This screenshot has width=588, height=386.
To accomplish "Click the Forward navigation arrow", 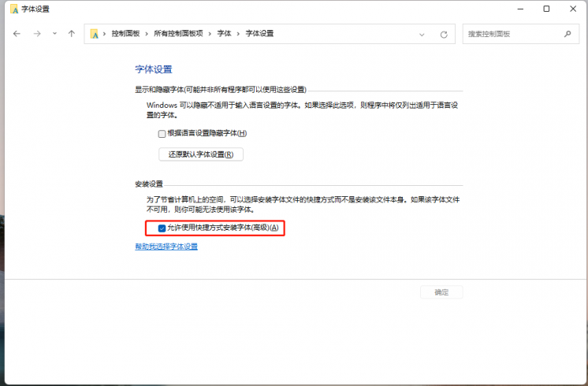I will [36, 35].
